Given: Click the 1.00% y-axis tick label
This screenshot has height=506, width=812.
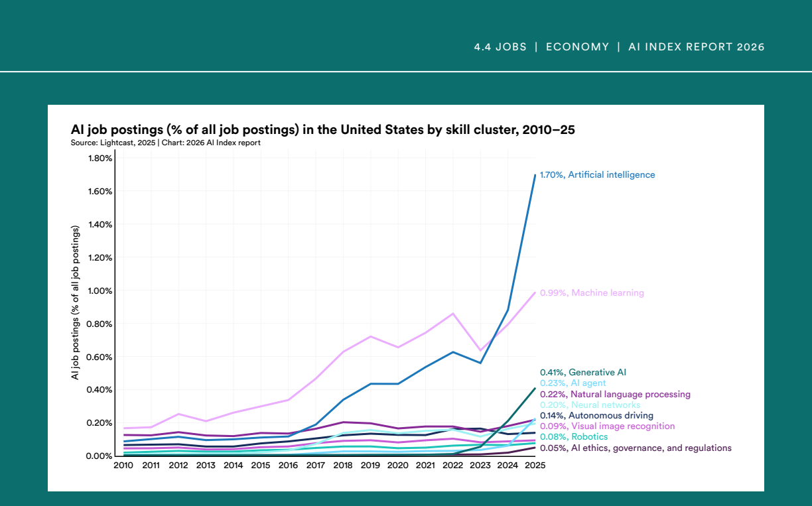Looking at the screenshot, I should click(100, 291).
